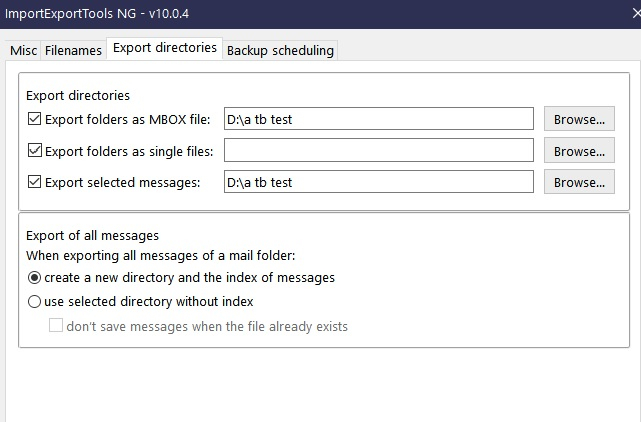Focus the empty single files directory field
The height and width of the screenshot is (422, 641).
pyautogui.click(x=378, y=151)
